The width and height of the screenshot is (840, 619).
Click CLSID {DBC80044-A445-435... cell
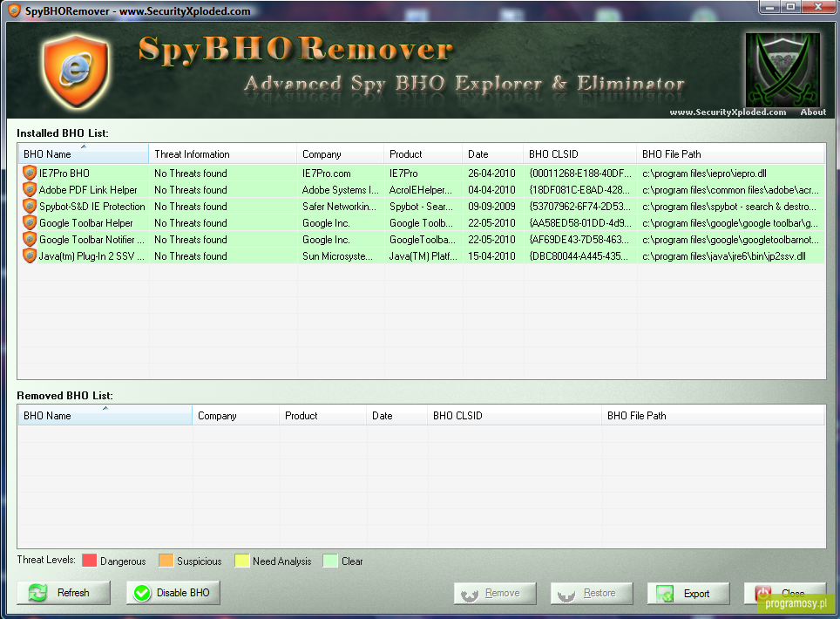coord(579,256)
